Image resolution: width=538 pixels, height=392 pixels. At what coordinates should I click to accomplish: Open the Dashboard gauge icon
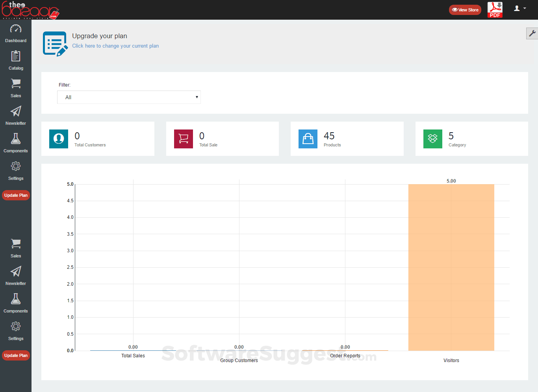click(x=16, y=29)
